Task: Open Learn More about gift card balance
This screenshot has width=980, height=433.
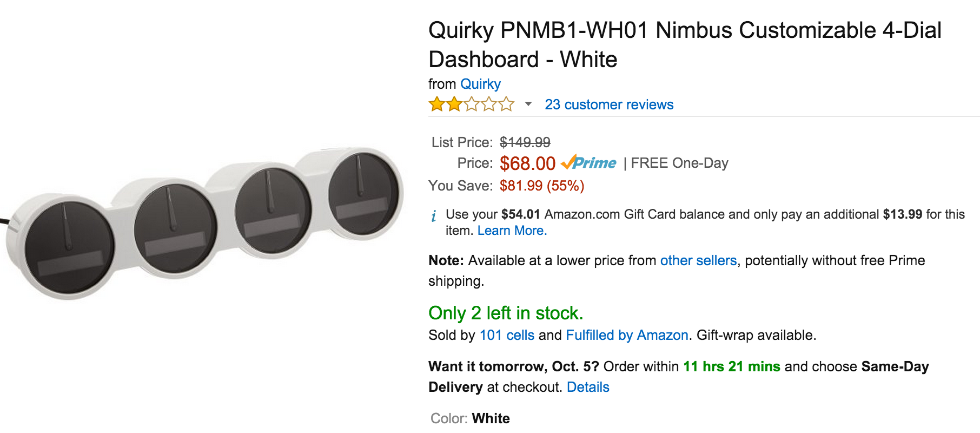Action: click(x=512, y=231)
